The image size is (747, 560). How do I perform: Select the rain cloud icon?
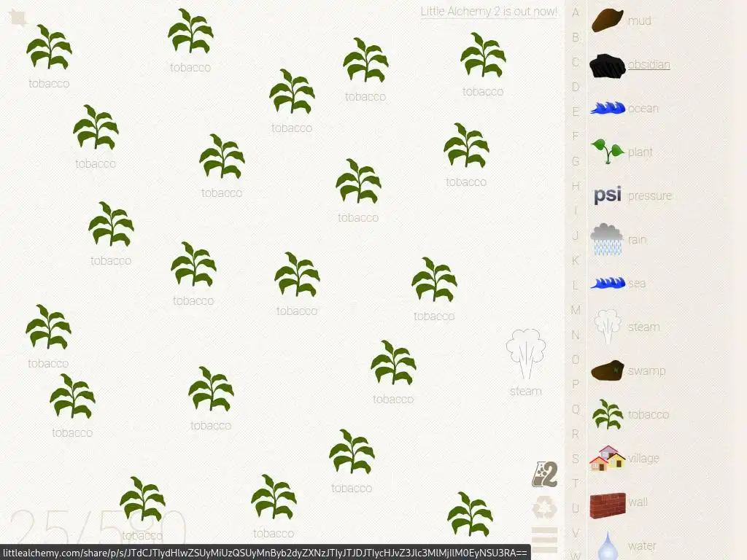606,239
